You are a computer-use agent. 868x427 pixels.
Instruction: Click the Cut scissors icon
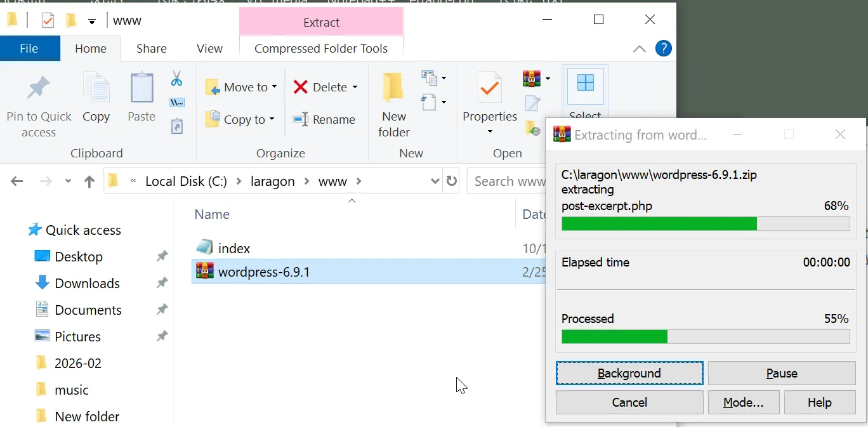pyautogui.click(x=177, y=79)
